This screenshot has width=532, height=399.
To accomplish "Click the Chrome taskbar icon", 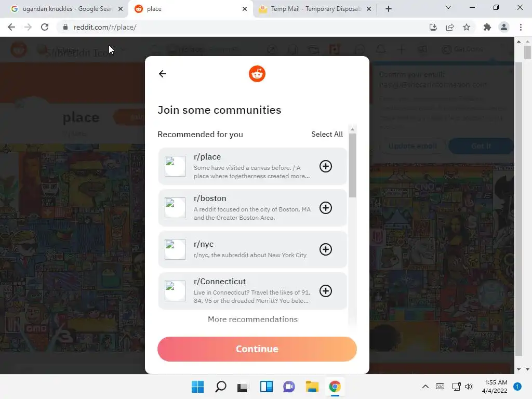I will pyautogui.click(x=335, y=387).
